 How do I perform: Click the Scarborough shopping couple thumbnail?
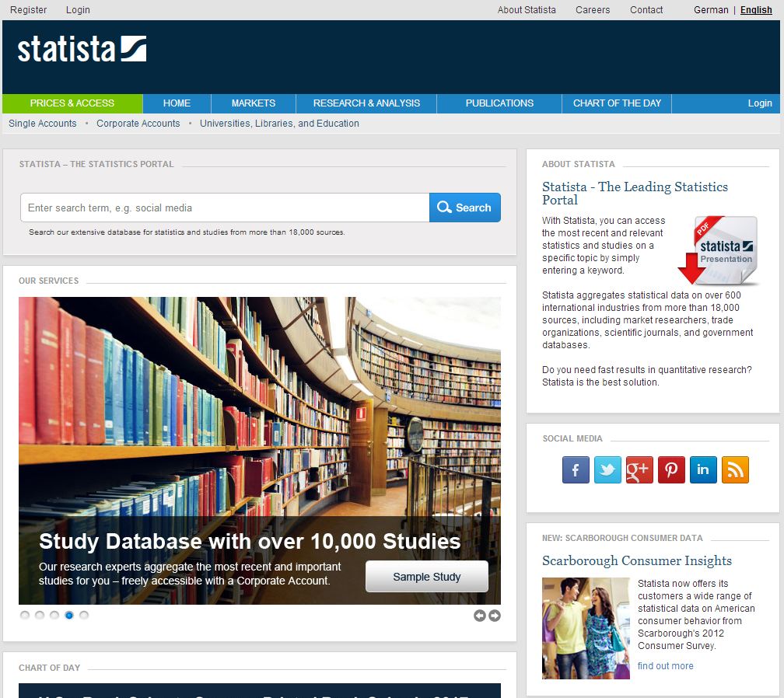coord(586,628)
